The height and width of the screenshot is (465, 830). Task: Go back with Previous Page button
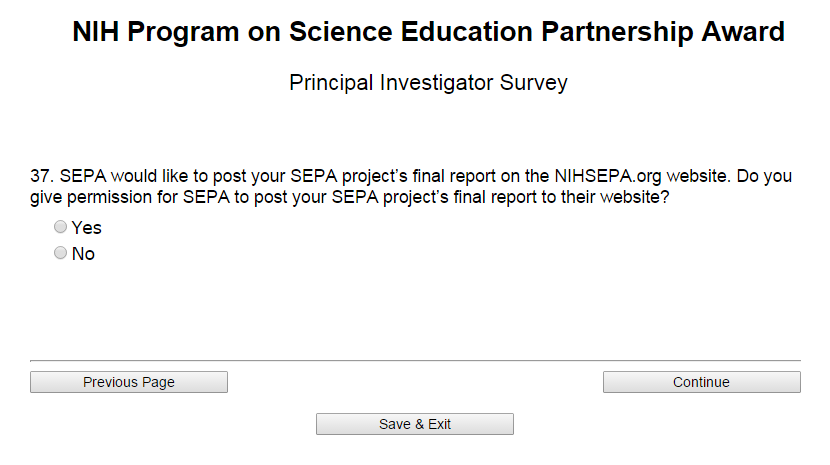click(129, 382)
